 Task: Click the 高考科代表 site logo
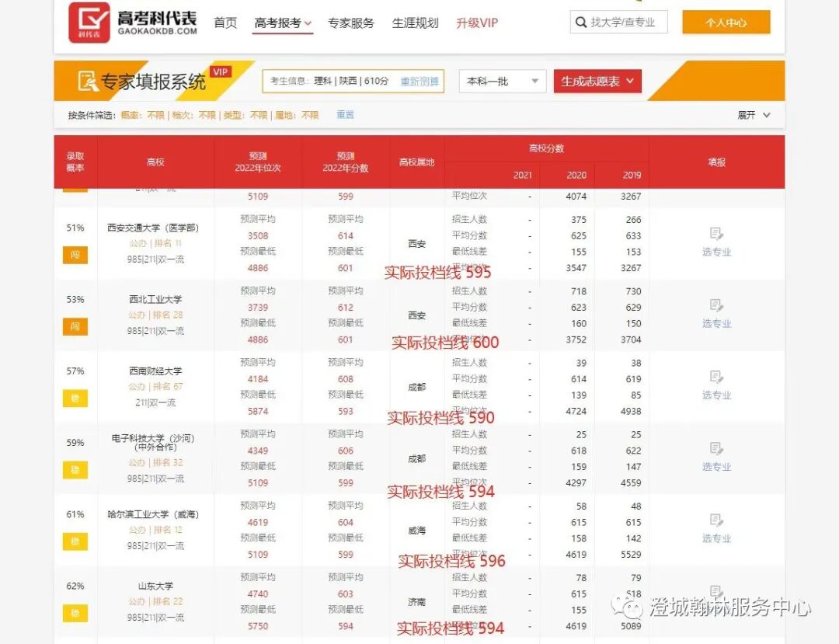click(x=133, y=23)
